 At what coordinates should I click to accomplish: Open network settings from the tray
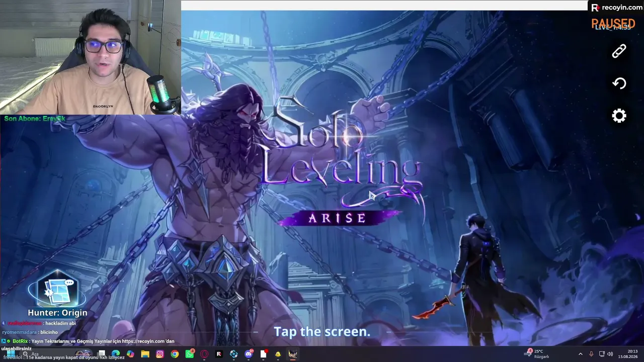click(x=601, y=354)
